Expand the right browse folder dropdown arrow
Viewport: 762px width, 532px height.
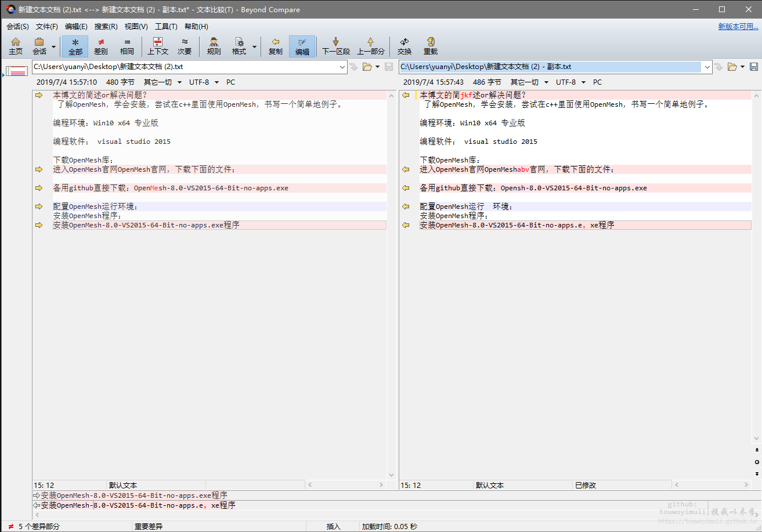point(742,67)
